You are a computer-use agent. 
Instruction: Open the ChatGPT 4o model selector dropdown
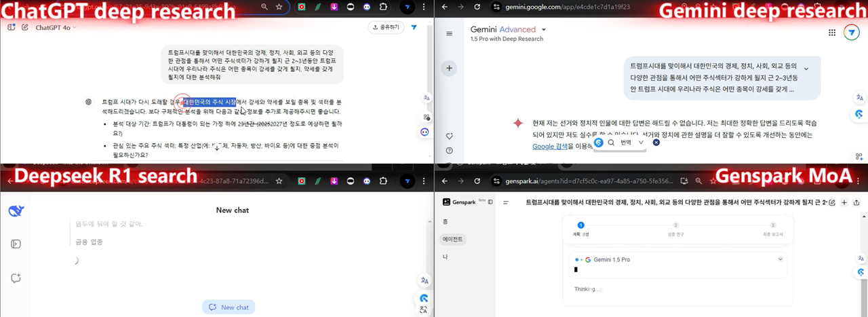(56, 28)
